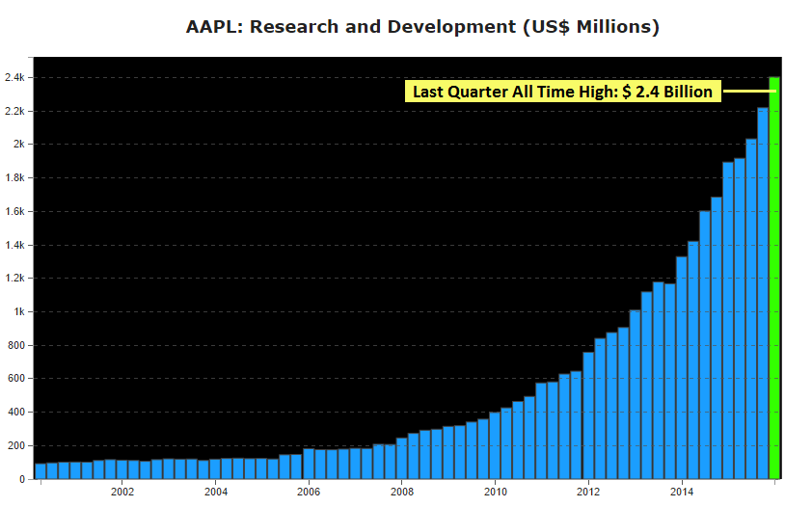
Task: Click the 2k y-axis label
Action: pyautogui.click(x=18, y=144)
